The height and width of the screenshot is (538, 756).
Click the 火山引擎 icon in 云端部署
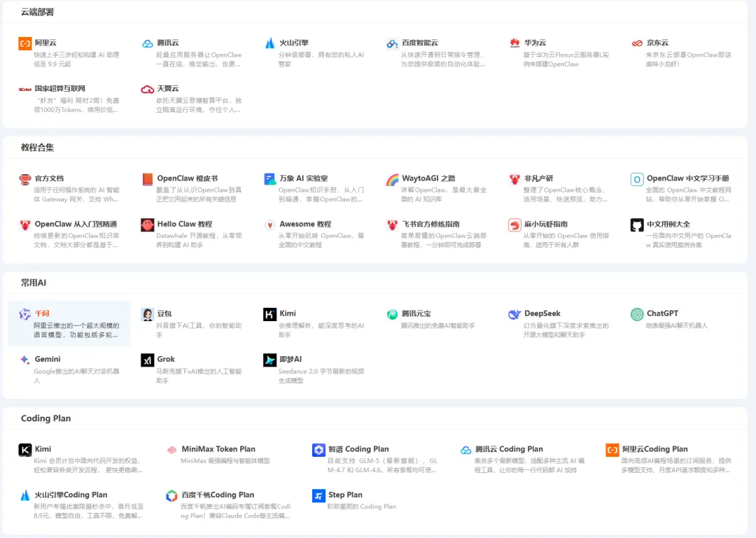point(270,43)
